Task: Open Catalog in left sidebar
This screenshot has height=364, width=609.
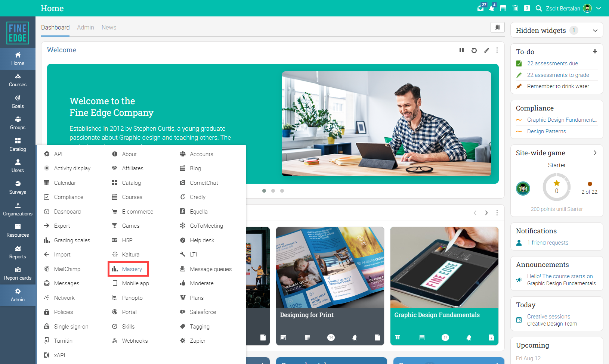Action: 18,145
